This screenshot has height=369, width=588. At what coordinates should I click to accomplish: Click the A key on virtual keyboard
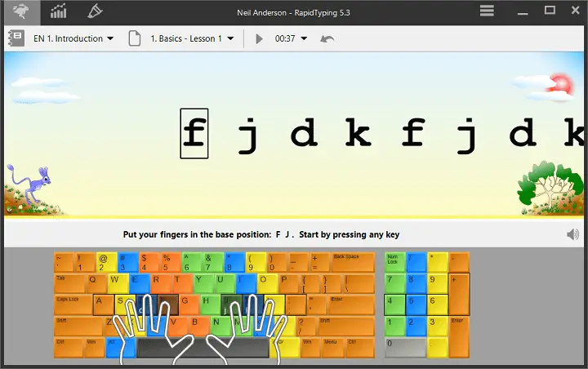pos(104,305)
